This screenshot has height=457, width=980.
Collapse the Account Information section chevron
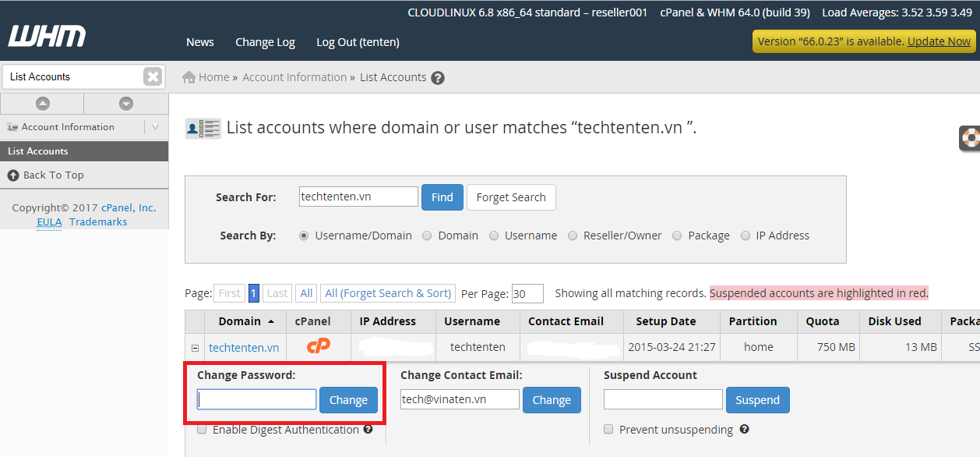coord(156,127)
